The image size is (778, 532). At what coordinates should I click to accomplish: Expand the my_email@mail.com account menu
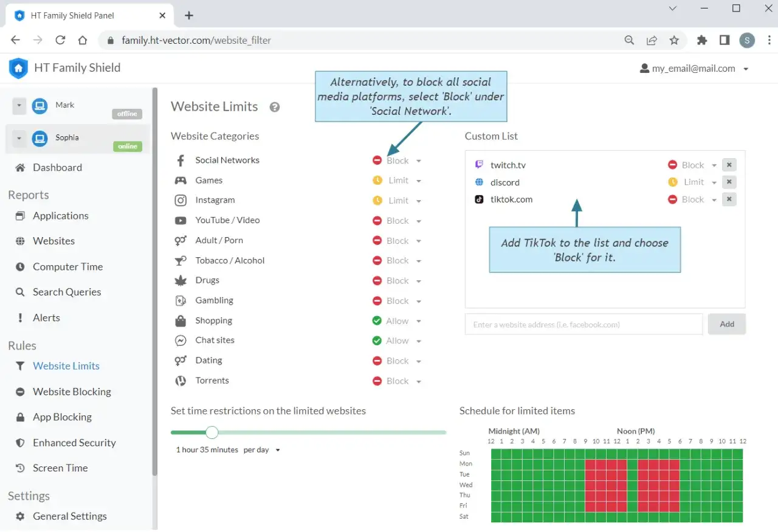[x=694, y=69]
